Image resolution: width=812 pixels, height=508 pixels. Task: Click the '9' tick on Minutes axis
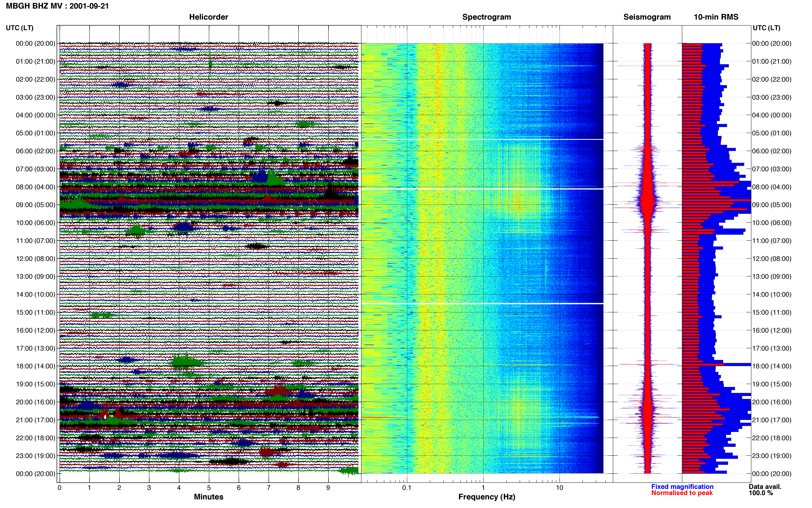[328, 487]
